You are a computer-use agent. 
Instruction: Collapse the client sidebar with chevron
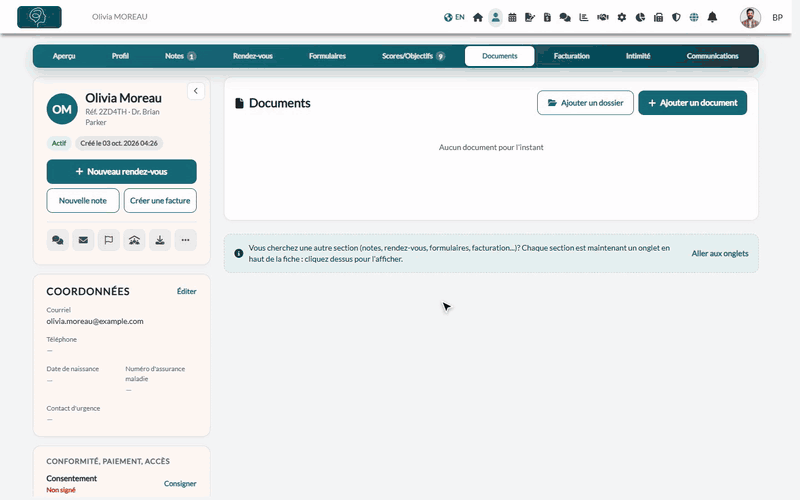(x=196, y=91)
